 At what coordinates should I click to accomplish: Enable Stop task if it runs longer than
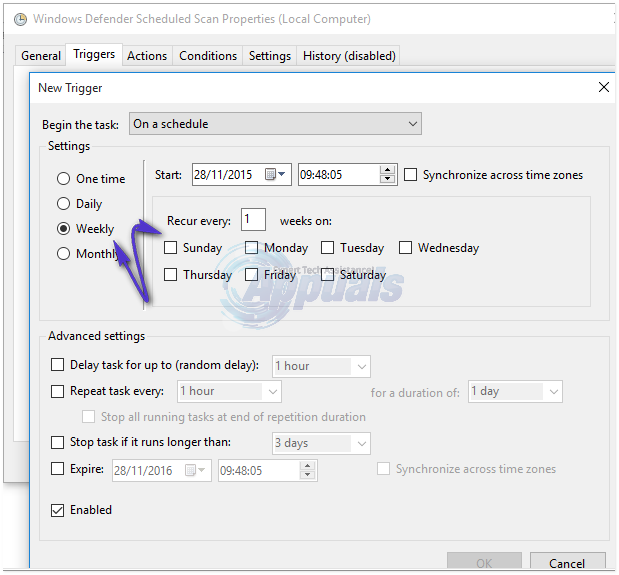point(57,442)
